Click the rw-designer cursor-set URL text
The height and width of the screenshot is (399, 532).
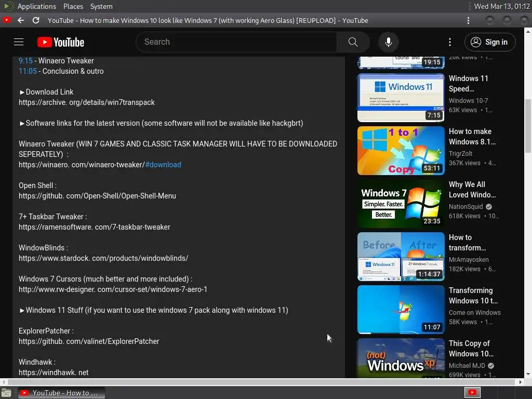point(113,289)
